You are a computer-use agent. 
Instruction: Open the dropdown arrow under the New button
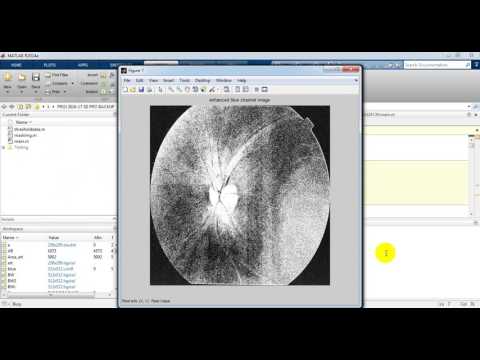[x=8, y=92]
